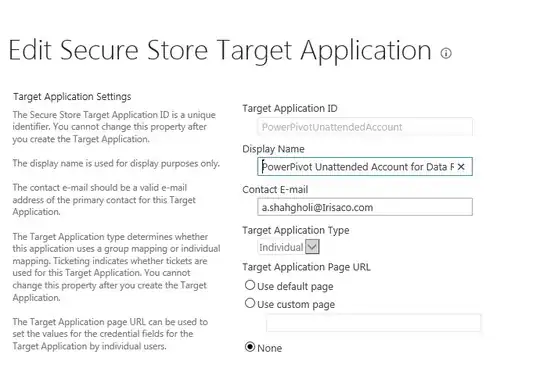Image resolution: width=540 pixels, height=365 pixels.
Task: Click the custom page URL text box
Action: click(373, 323)
